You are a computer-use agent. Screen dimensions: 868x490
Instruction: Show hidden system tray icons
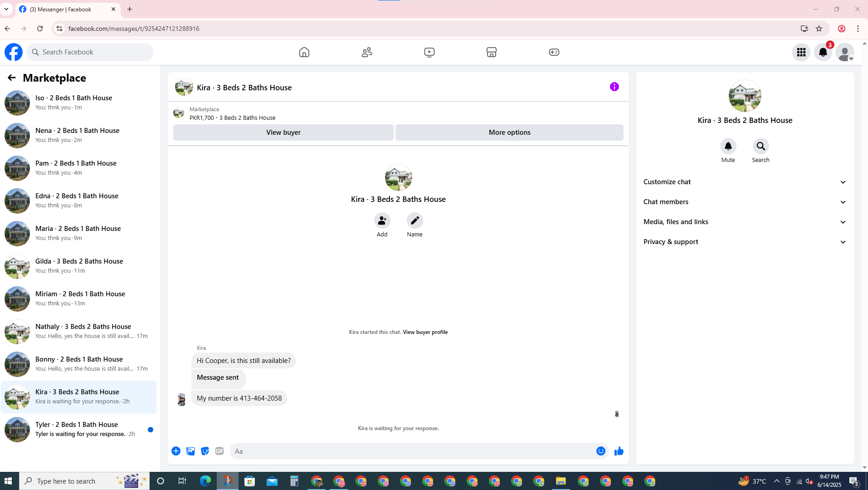[776, 481]
